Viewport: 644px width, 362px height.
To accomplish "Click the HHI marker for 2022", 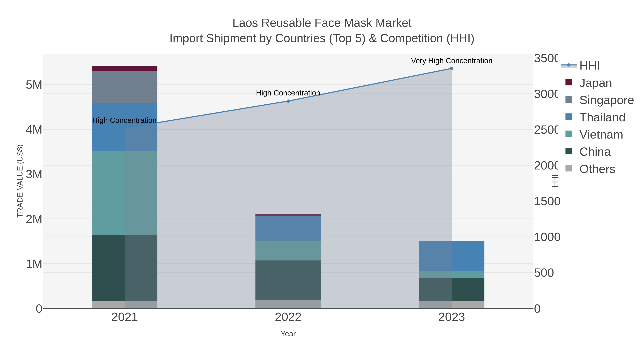I will click(288, 101).
